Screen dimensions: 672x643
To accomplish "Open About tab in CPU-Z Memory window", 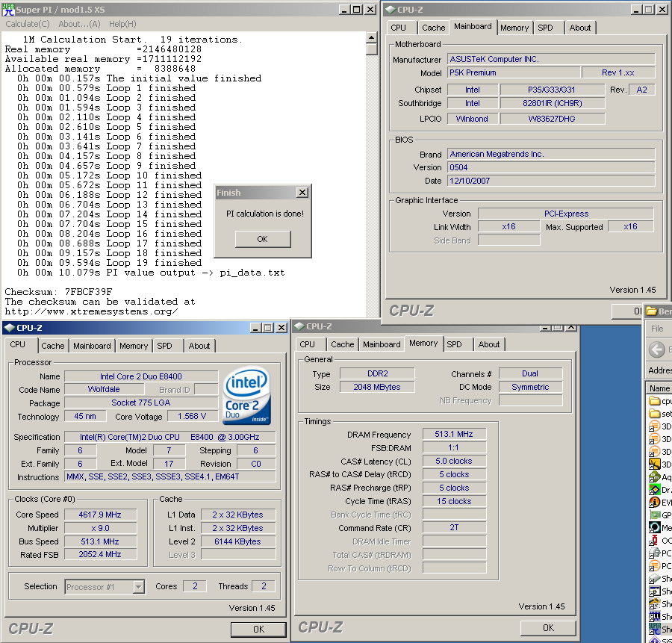I will 489,344.
